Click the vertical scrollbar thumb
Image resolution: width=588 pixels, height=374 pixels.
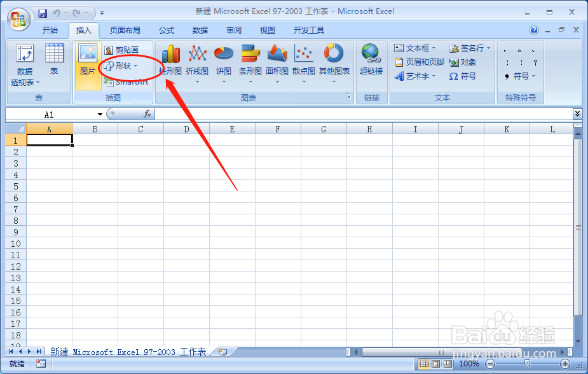(x=578, y=227)
